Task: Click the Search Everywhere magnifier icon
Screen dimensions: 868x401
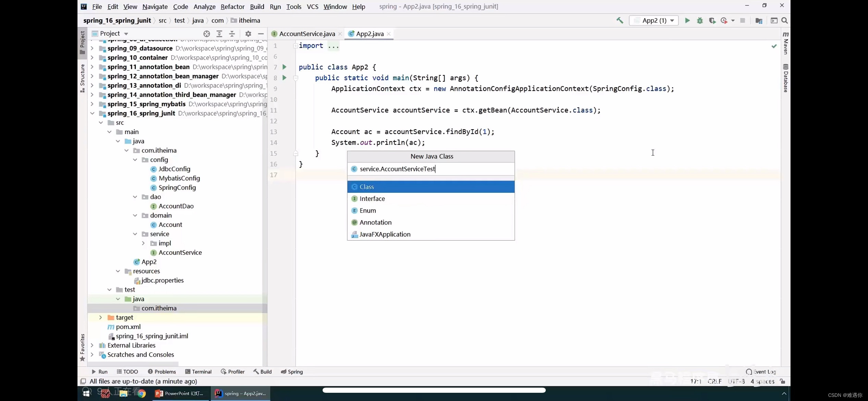Action: coord(784,21)
